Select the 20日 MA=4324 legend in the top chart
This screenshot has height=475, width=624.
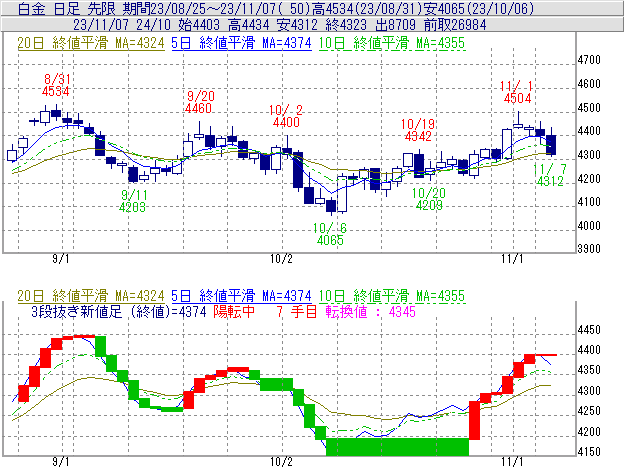coord(91,43)
